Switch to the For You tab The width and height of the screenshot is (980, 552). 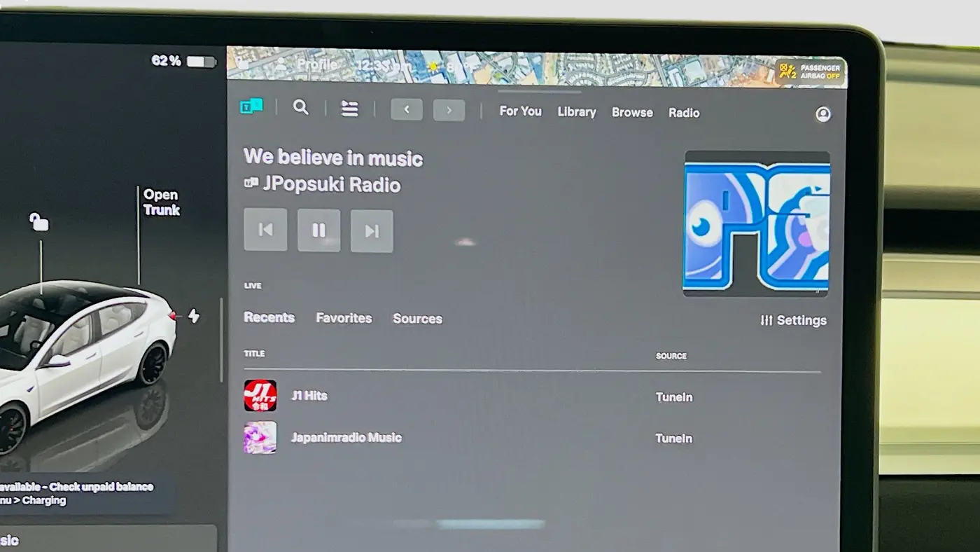click(520, 111)
